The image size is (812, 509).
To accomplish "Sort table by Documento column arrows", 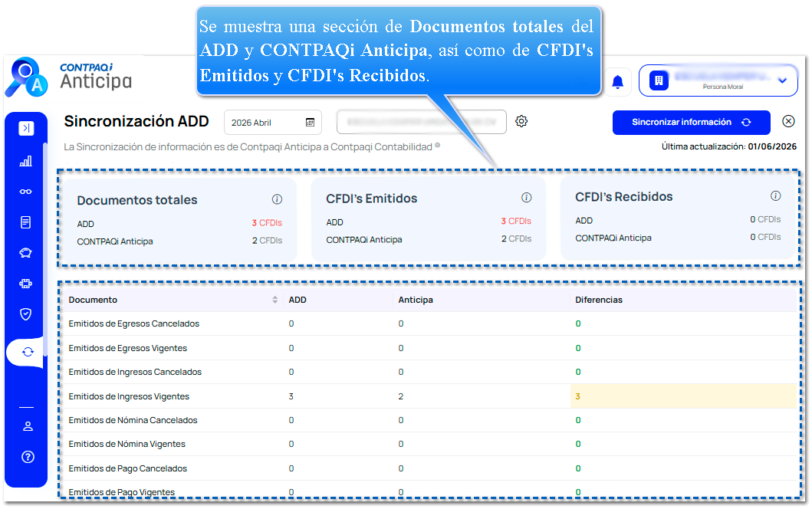I will click(x=275, y=300).
